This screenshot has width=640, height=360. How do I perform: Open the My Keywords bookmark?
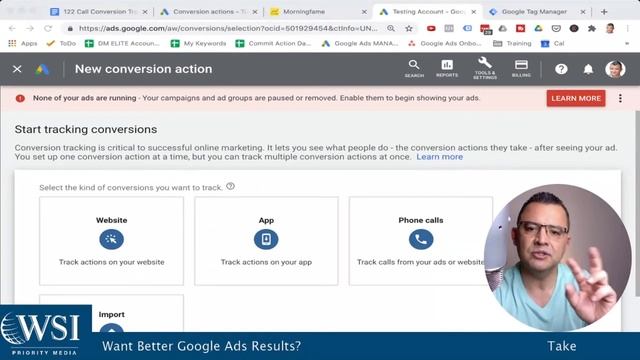pyautogui.click(x=199, y=43)
